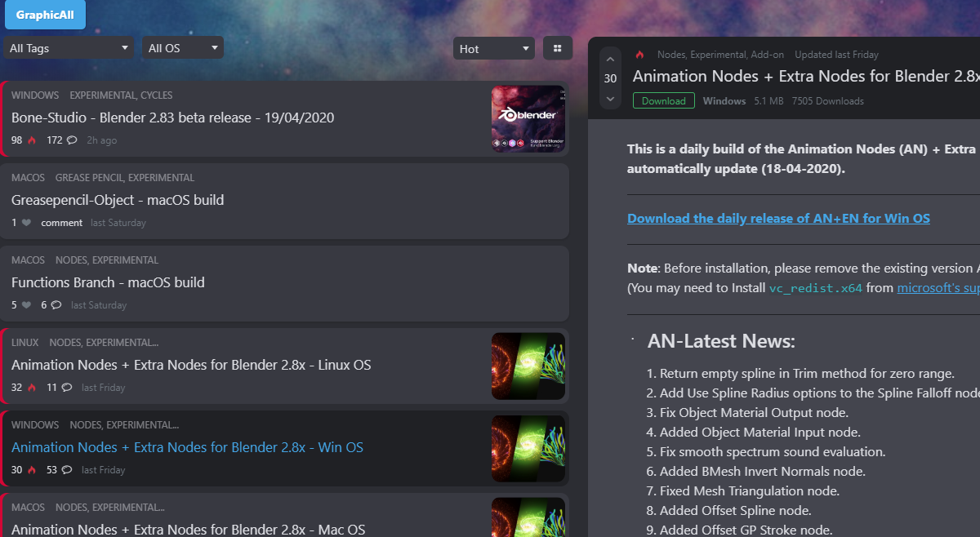The image size is (980, 537).
Task: Click thumbnail of Animation Nodes Win OS post
Action: pyautogui.click(x=528, y=449)
